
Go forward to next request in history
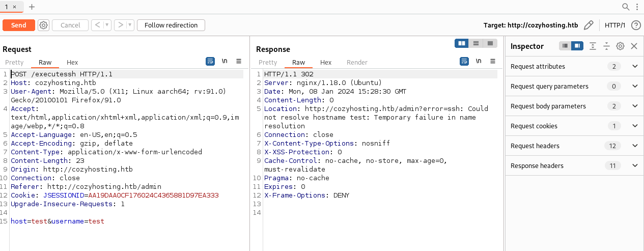(120, 25)
